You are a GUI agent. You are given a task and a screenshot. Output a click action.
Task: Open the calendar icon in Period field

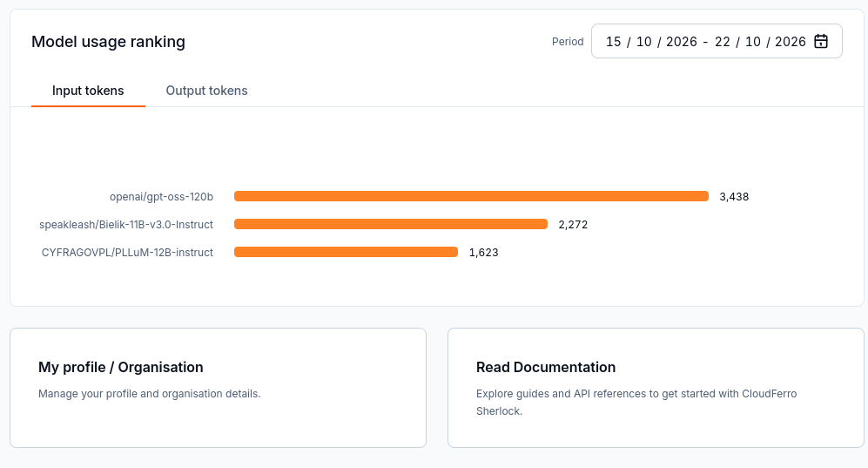(x=821, y=41)
